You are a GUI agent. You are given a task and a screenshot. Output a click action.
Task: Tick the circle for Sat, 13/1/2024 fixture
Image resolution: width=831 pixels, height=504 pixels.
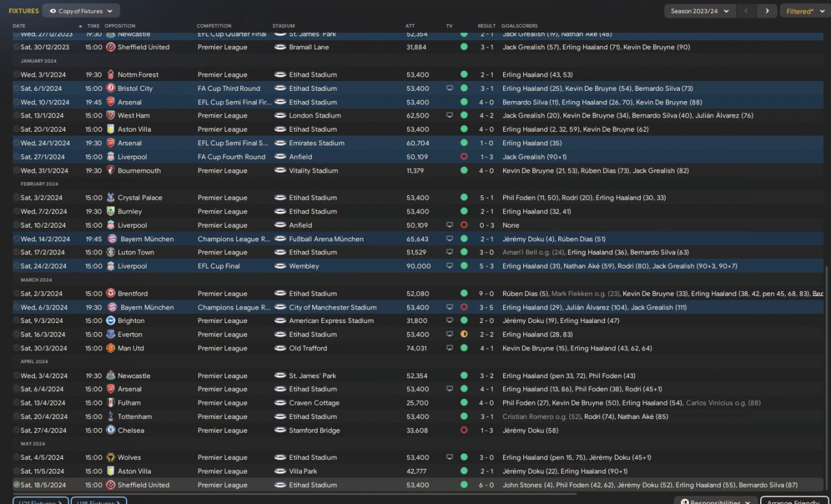[16, 115]
